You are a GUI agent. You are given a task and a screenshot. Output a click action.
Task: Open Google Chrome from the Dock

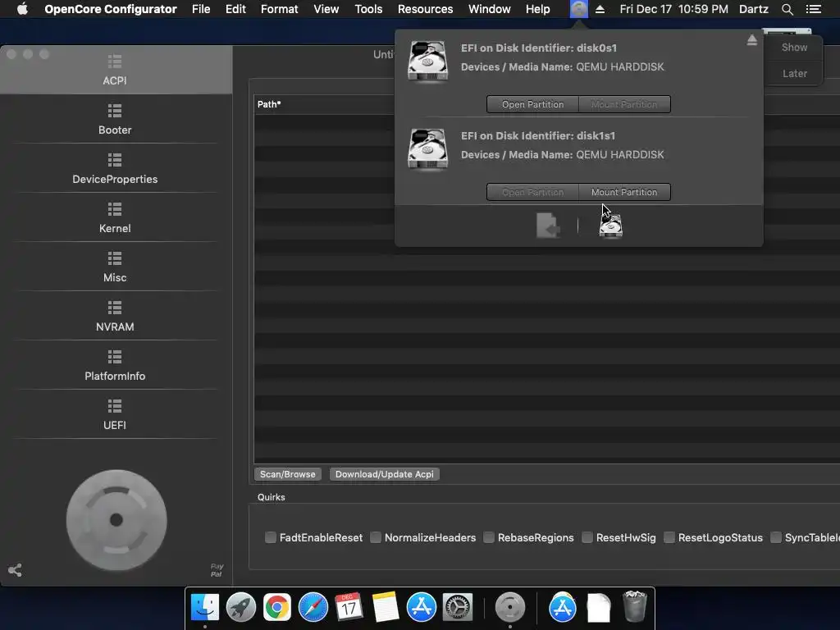pos(277,607)
